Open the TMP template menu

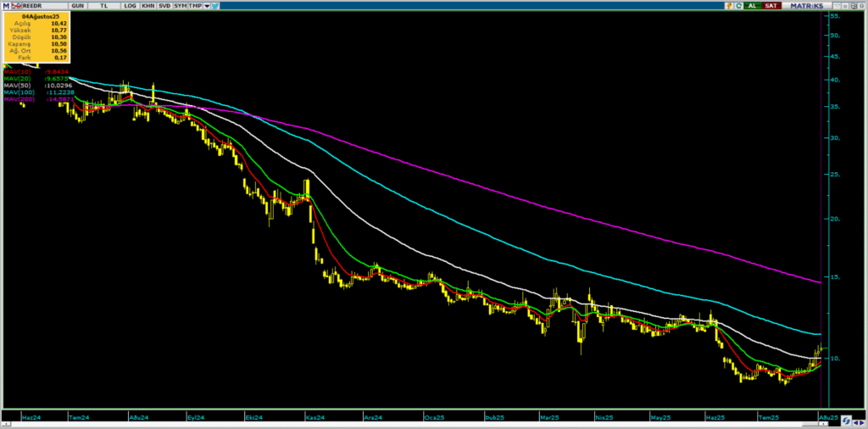[195, 6]
